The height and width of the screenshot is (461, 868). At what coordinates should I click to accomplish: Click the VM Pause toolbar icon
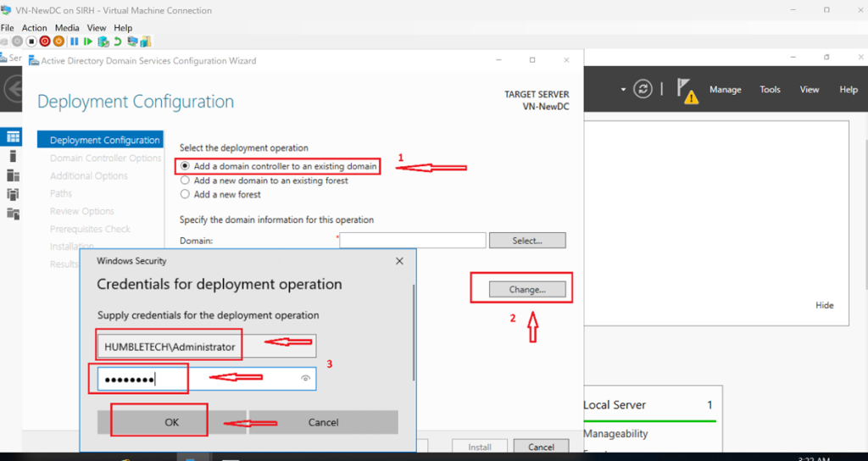[75, 41]
